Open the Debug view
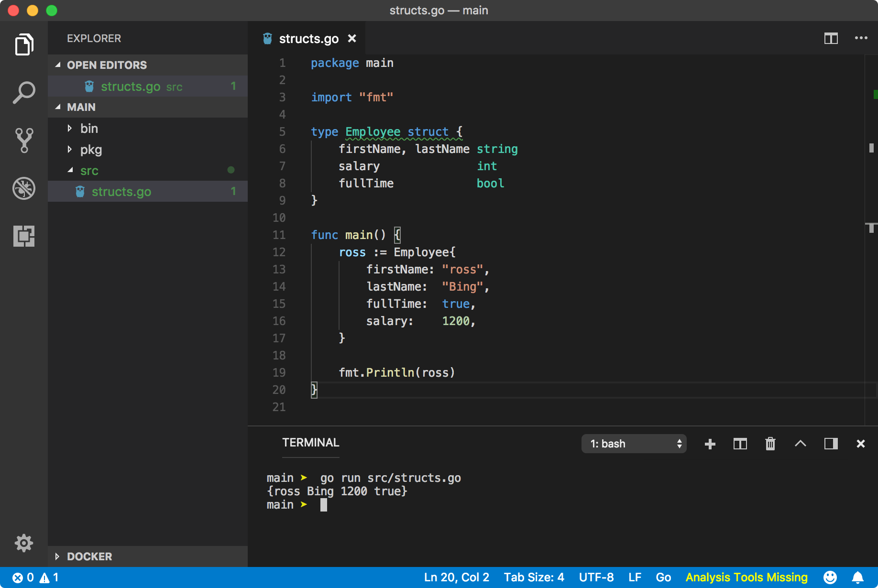Screen dimensions: 878x588 coord(23,188)
